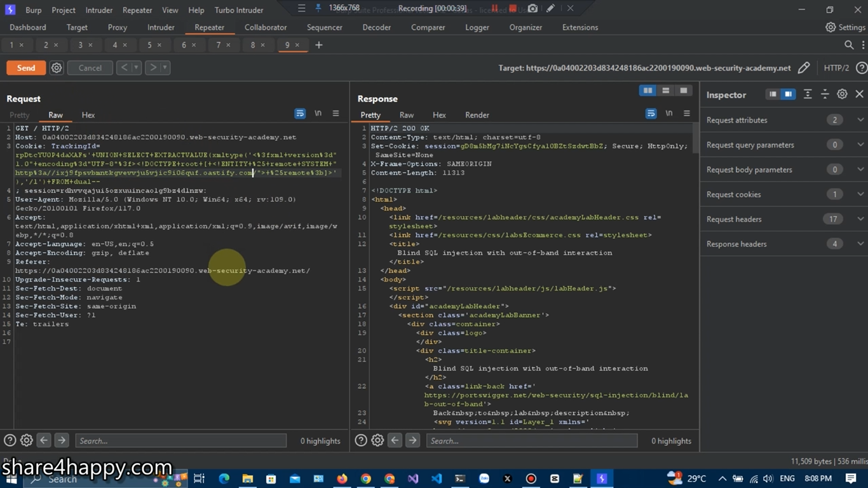
Task: Open the forward history dropdown arrow
Action: (165, 68)
